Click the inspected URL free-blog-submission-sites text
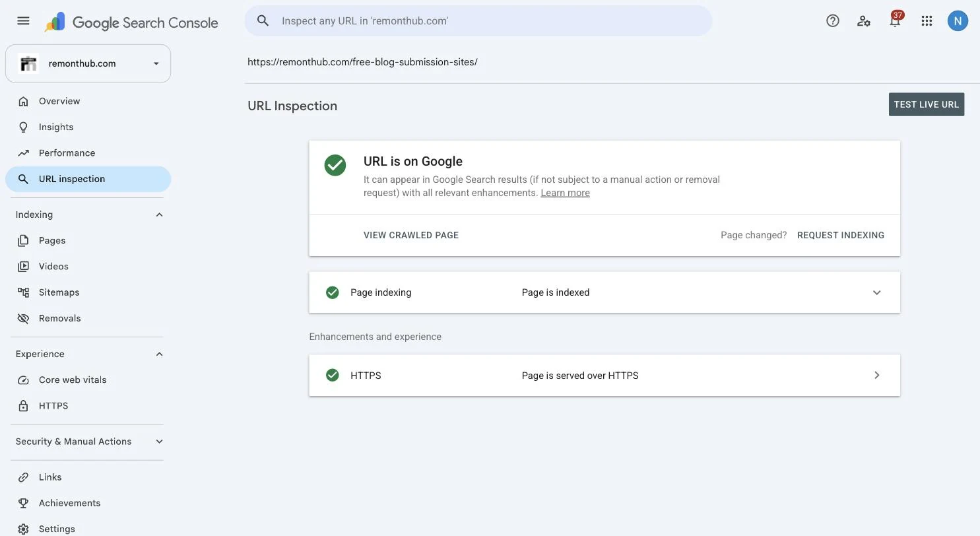The height and width of the screenshot is (536, 980). coord(362,62)
